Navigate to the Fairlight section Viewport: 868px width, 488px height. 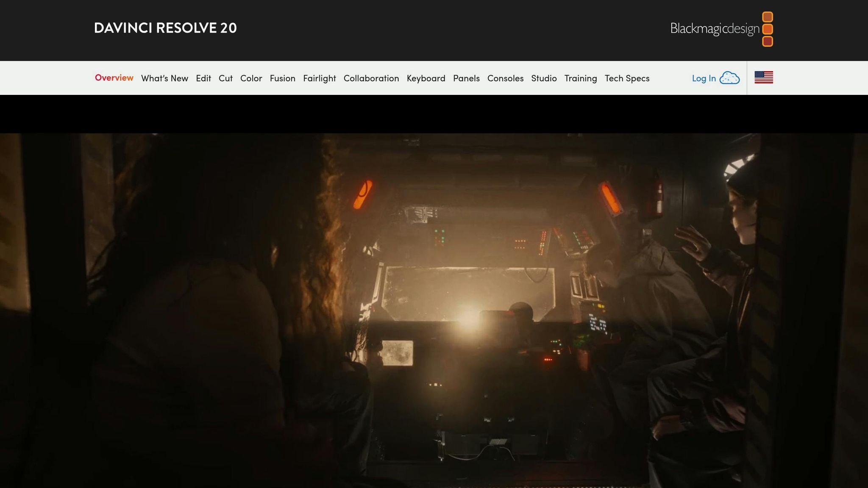point(320,78)
